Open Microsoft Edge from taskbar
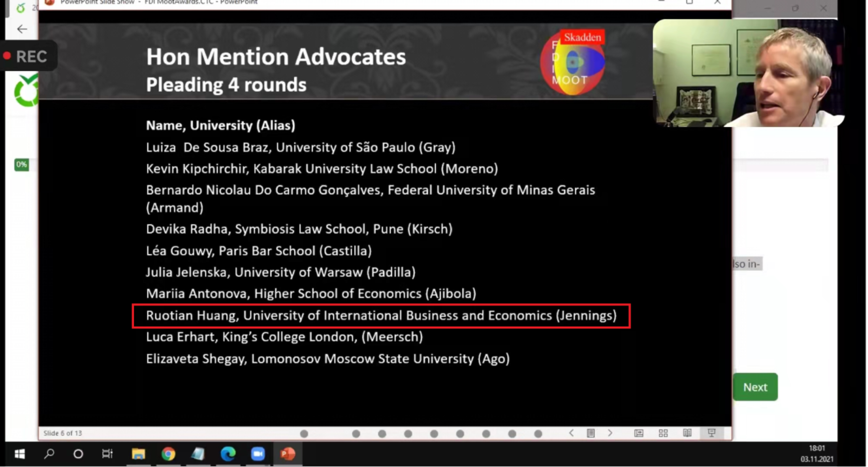Screen dimensions: 868x467 click(x=228, y=454)
